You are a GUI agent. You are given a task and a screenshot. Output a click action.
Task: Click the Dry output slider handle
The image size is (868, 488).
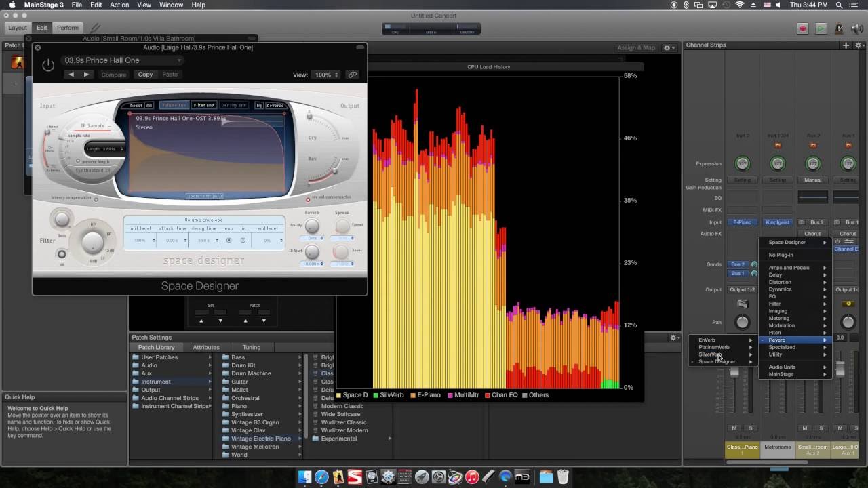310,117
